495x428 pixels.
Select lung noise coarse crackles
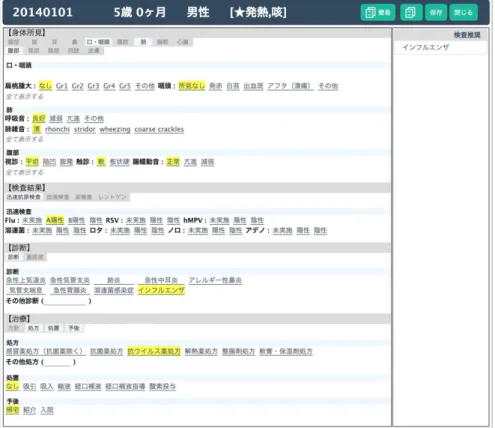pos(159,129)
